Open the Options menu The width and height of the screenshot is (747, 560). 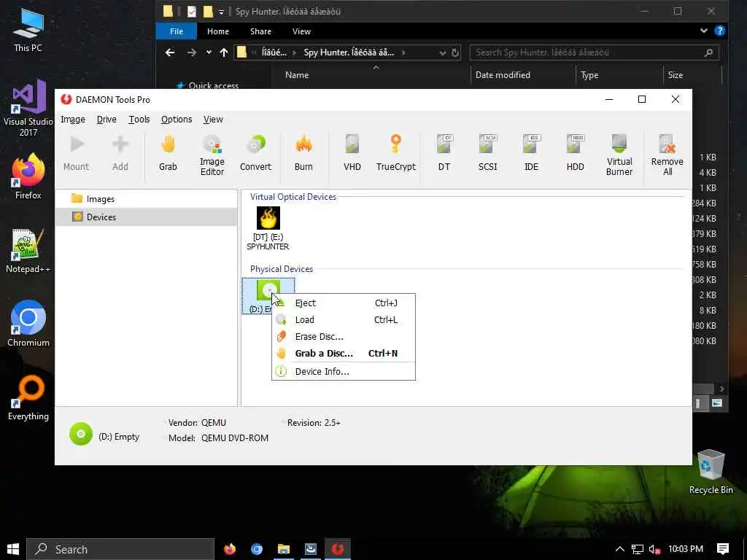coord(177,120)
